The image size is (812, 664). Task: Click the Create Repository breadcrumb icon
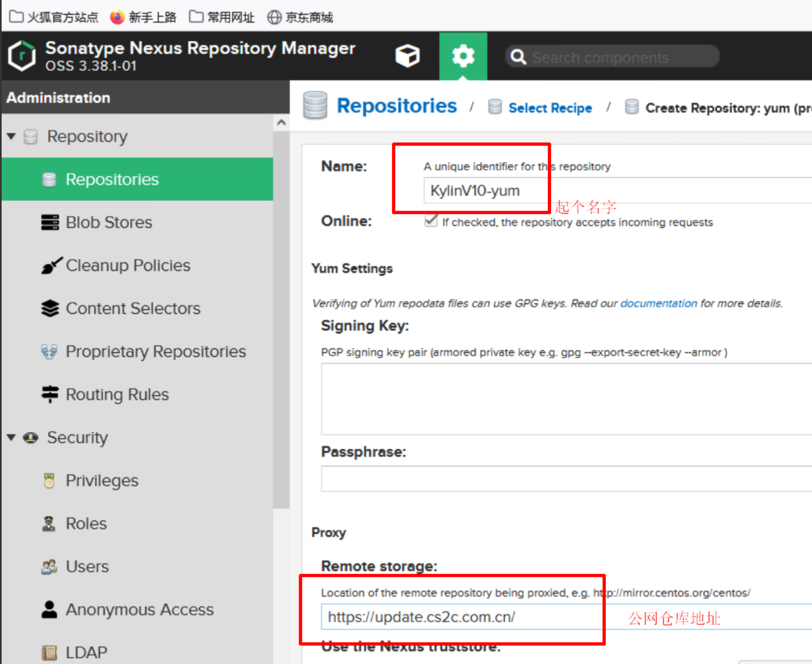coord(631,107)
